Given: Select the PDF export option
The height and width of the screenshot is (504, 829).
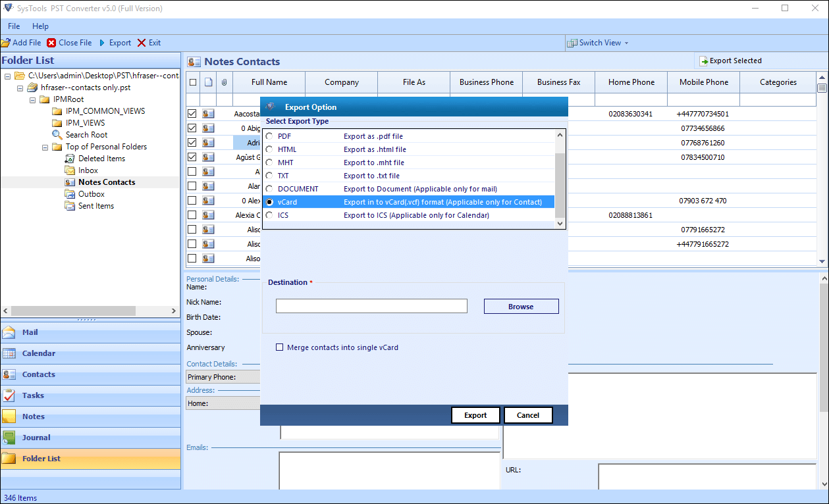Looking at the screenshot, I should tap(269, 136).
